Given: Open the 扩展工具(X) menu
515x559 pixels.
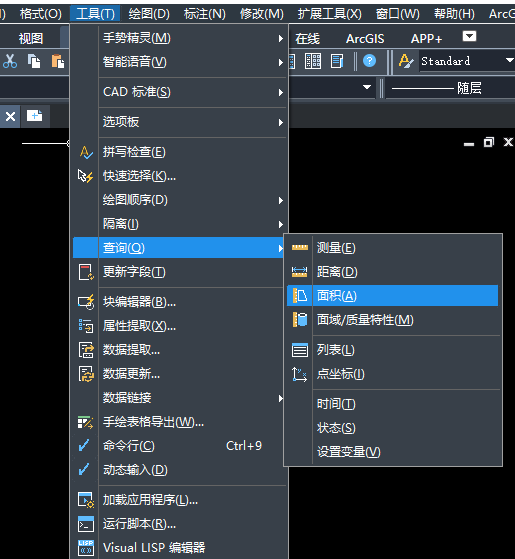Looking at the screenshot, I should coord(329,14).
